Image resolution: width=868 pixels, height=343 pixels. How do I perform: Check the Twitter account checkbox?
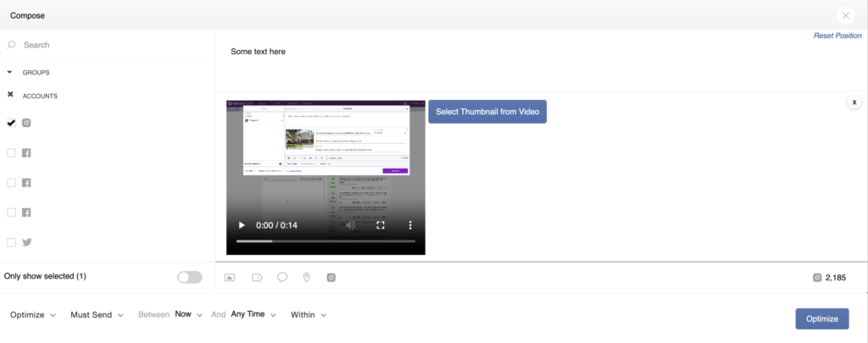click(x=11, y=242)
